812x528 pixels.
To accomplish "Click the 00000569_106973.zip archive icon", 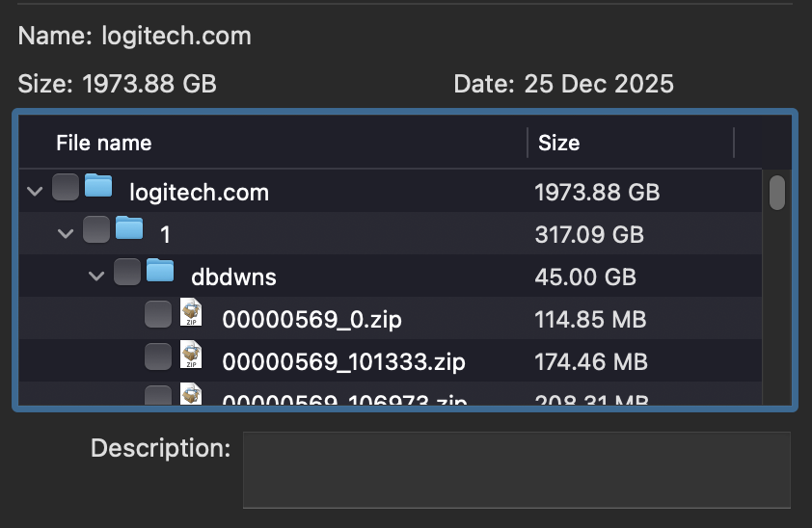I will [x=191, y=395].
